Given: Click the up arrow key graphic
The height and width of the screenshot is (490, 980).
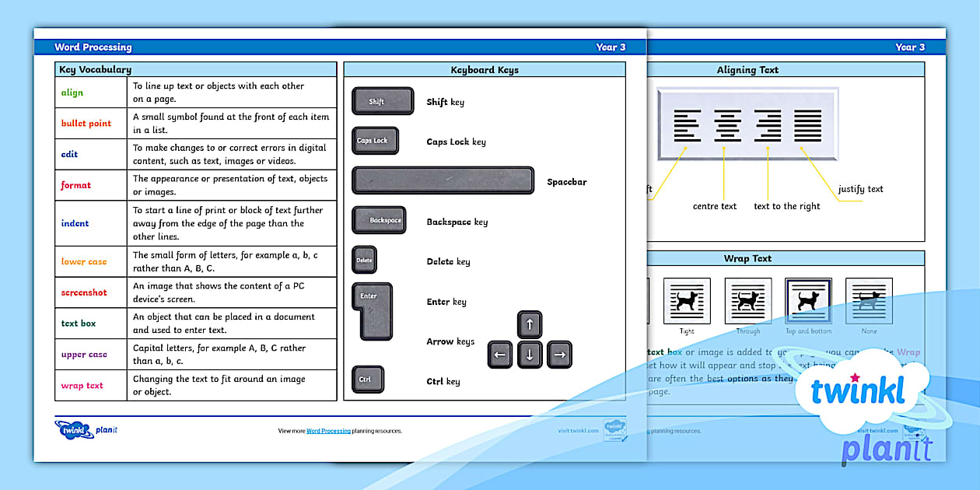Looking at the screenshot, I should [530, 324].
